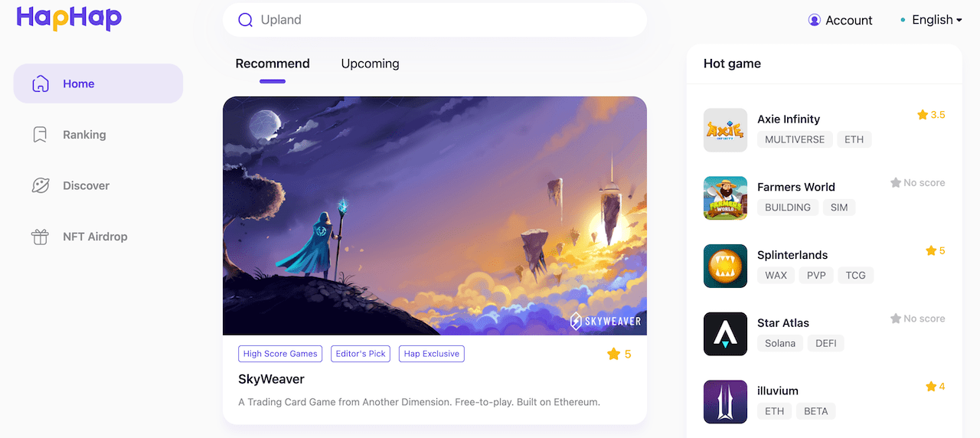The image size is (980, 438).
Task: Open the Axie Infinity game icon
Action: pos(725,130)
